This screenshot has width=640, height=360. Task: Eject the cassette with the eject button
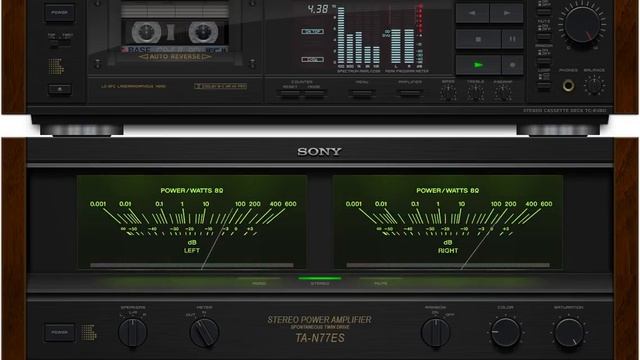(x=60, y=89)
